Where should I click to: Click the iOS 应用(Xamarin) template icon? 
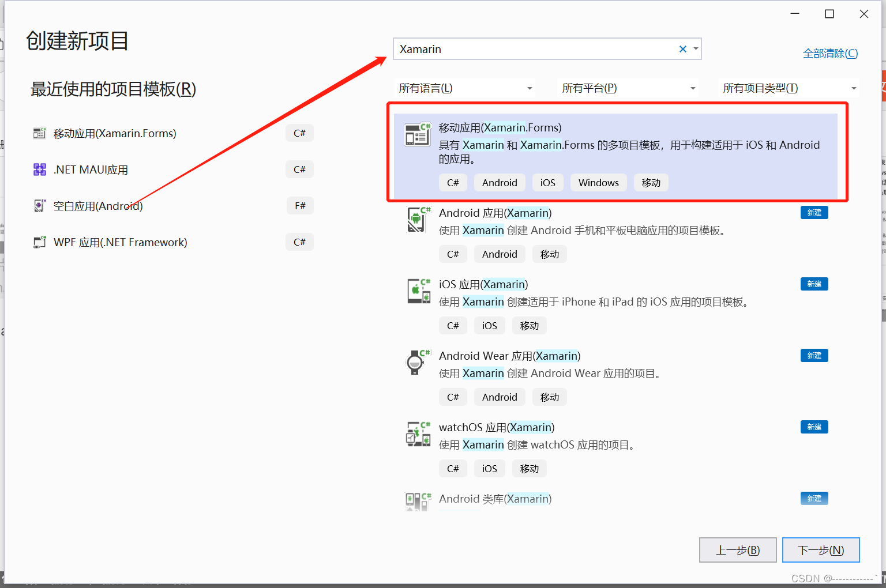[418, 291]
